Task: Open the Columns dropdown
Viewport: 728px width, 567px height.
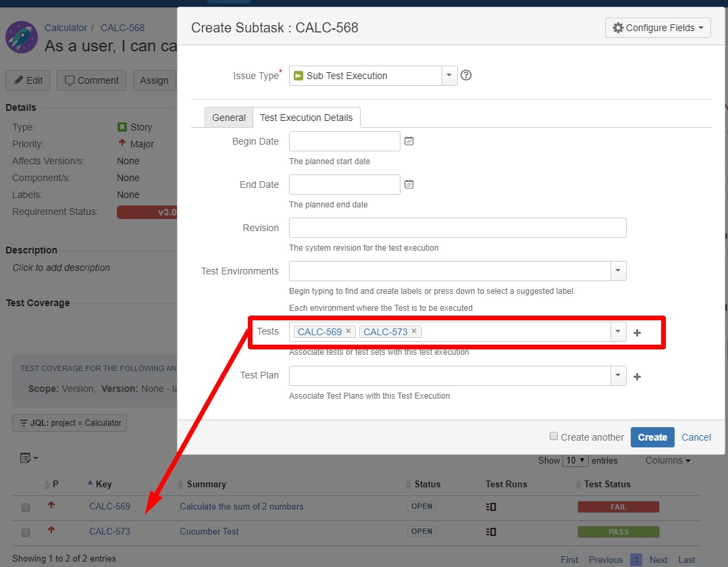Action: point(668,461)
